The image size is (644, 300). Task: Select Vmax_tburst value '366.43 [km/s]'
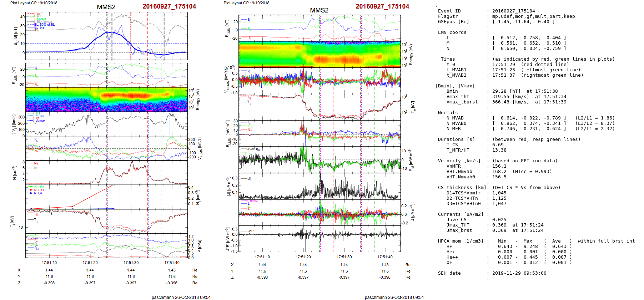pos(510,102)
